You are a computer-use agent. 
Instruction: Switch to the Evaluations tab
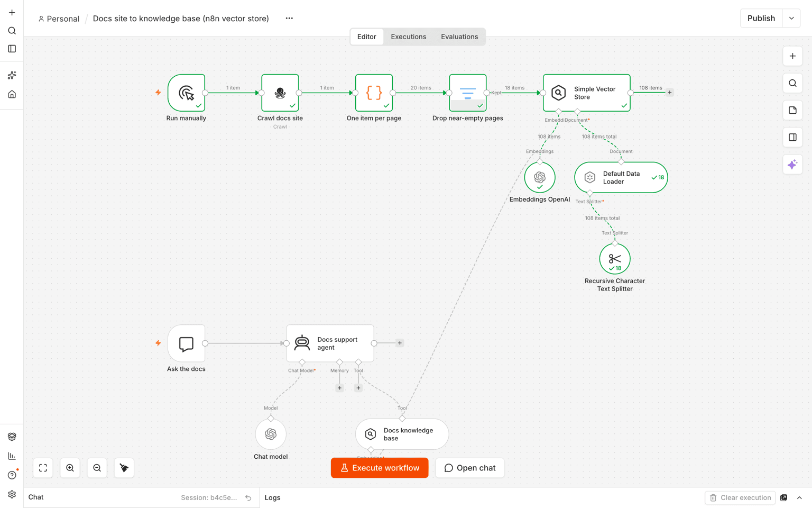459,37
